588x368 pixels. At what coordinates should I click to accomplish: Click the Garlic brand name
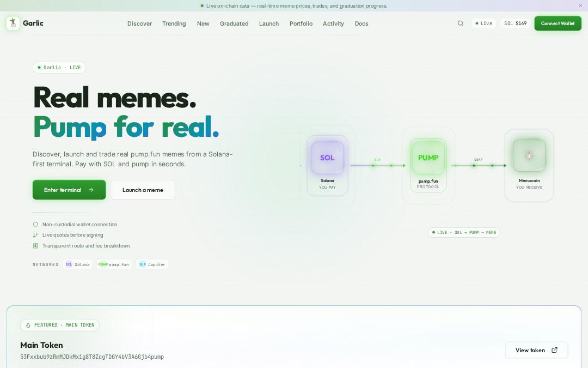point(33,23)
